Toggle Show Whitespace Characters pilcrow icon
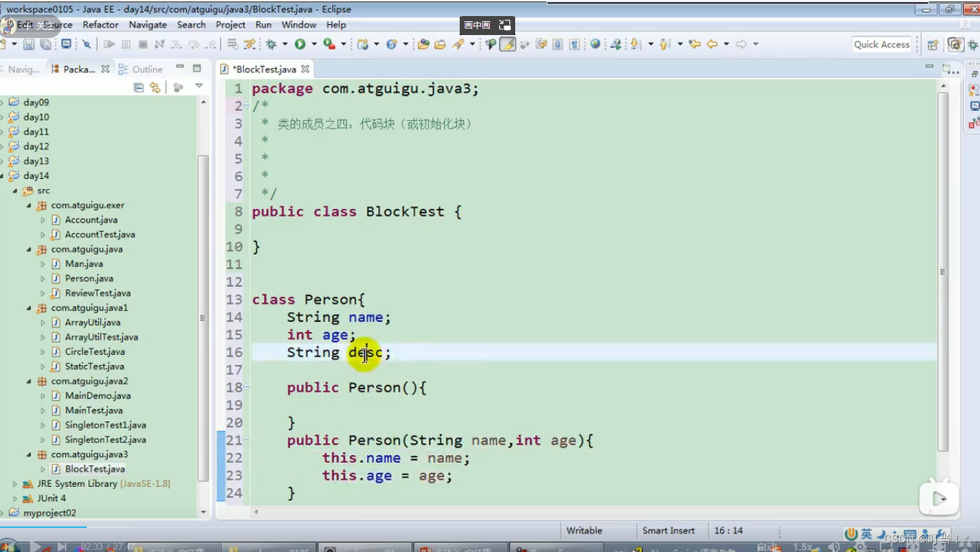The image size is (980, 552). click(574, 45)
